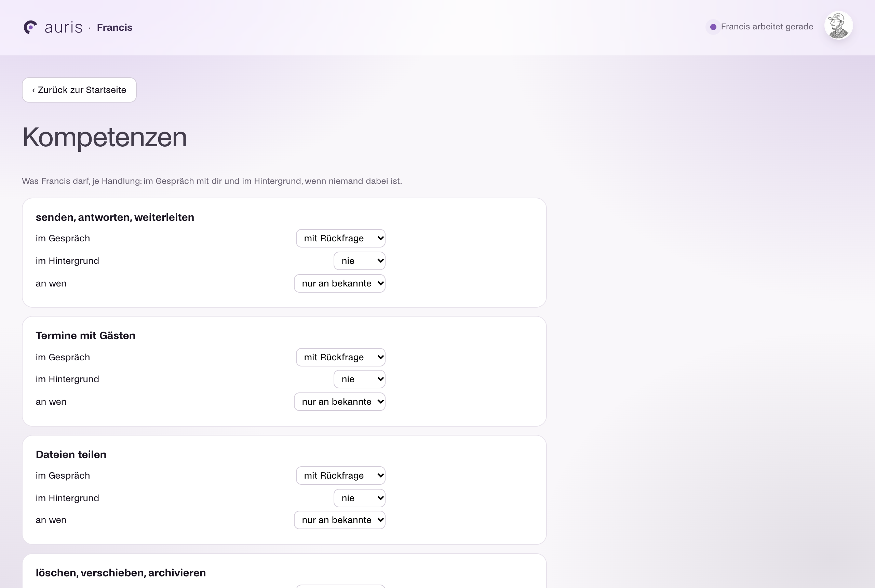Open 'an wen' dropdown under Dateien teilen
The width and height of the screenshot is (875, 588).
(339, 520)
